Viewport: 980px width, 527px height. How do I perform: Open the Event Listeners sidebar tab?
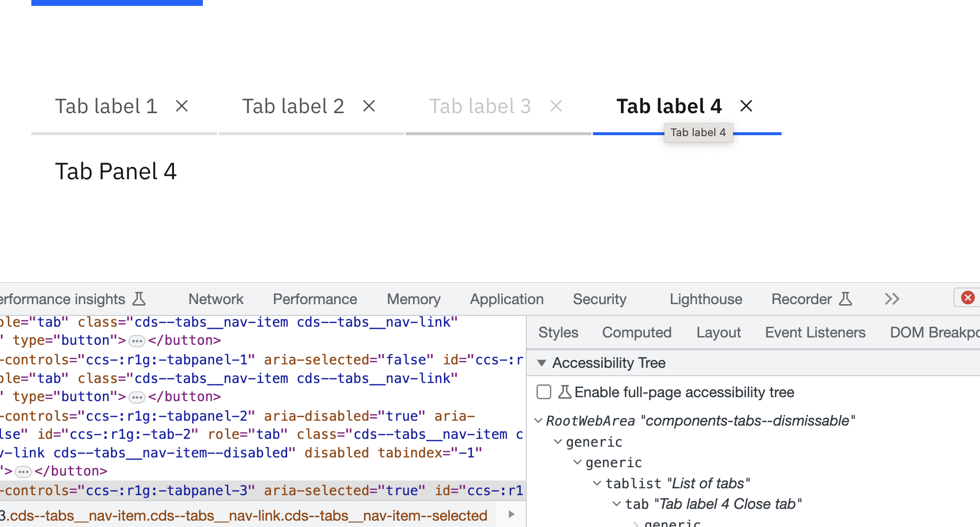(x=815, y=333)
